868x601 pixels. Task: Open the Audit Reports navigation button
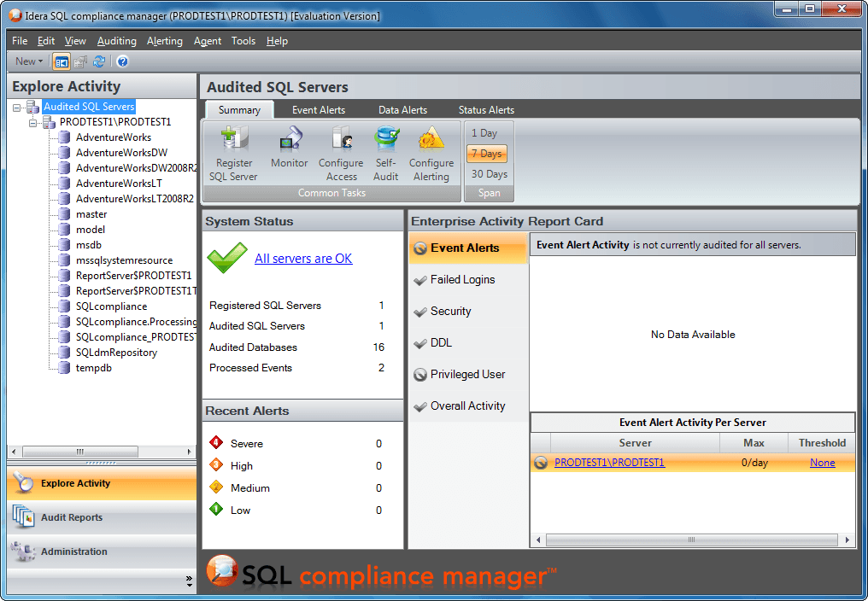102,517
